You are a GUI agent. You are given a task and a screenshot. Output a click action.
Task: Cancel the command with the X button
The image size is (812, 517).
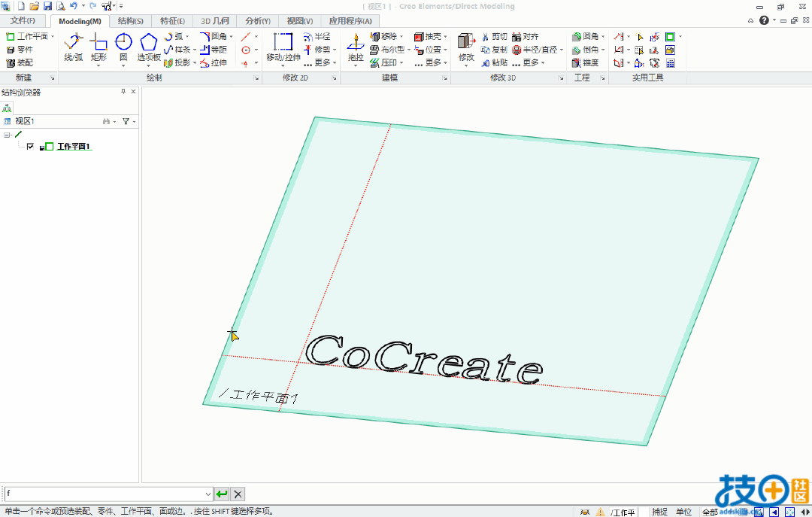pyautogui.click(x=238, y=494)
